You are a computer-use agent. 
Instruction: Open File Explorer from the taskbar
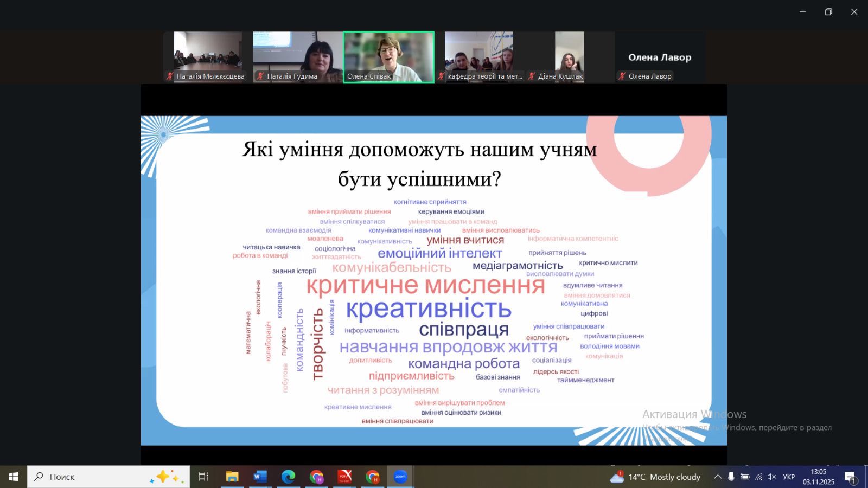coord(232,477)
